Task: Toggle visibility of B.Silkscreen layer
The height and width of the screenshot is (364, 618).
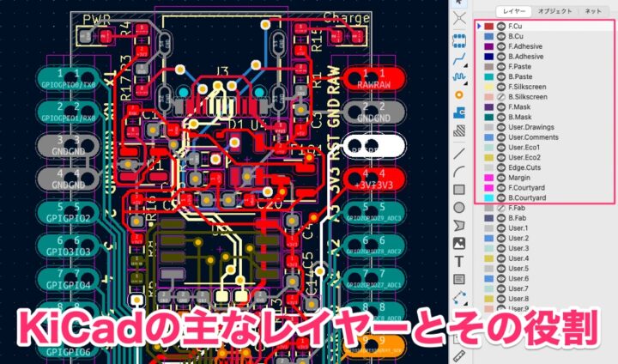Action: 501,97
